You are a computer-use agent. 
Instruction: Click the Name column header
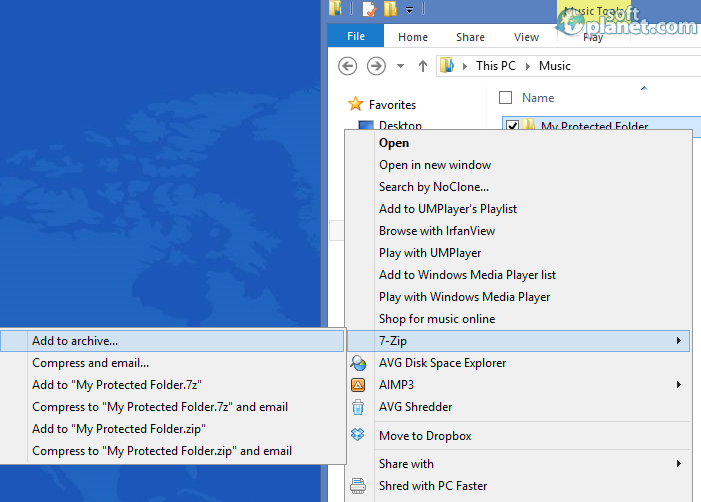(x=538, y=97)
